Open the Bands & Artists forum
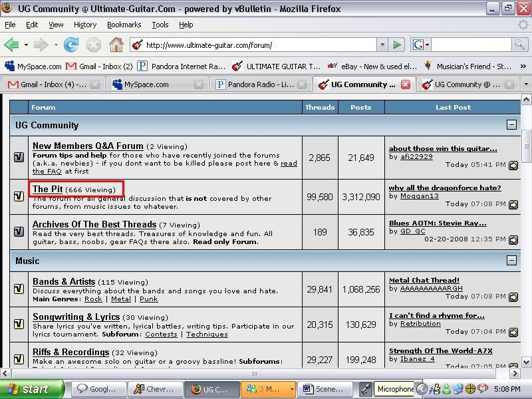The width and height of the screenshot is (532, 399). coord(64,281)
